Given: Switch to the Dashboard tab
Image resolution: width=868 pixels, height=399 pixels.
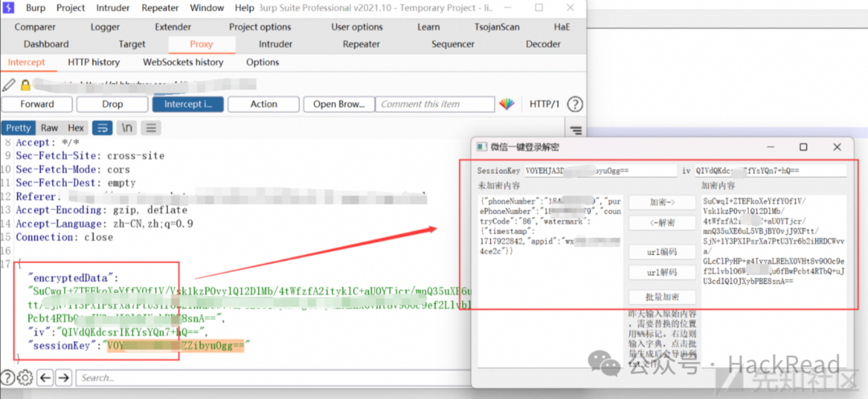Looking at the screenshot, I should click(x=46, y=44).
